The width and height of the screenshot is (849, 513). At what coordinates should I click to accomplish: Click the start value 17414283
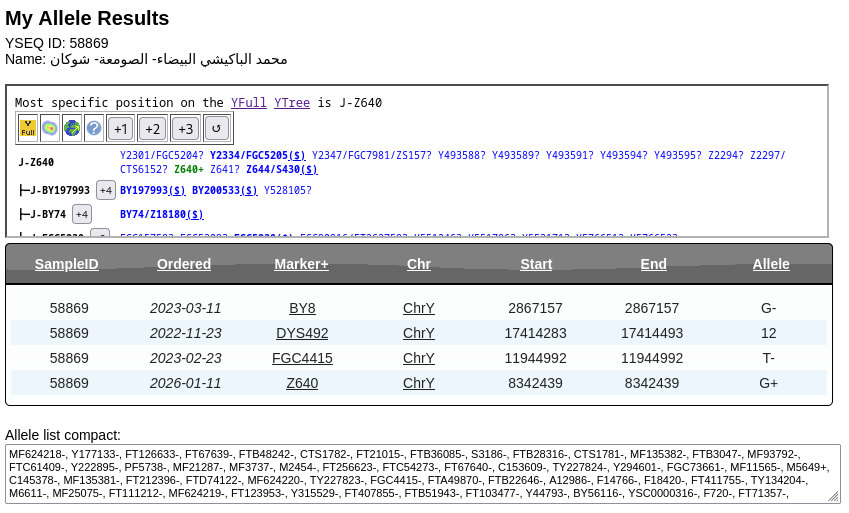[x=535, y=333]
